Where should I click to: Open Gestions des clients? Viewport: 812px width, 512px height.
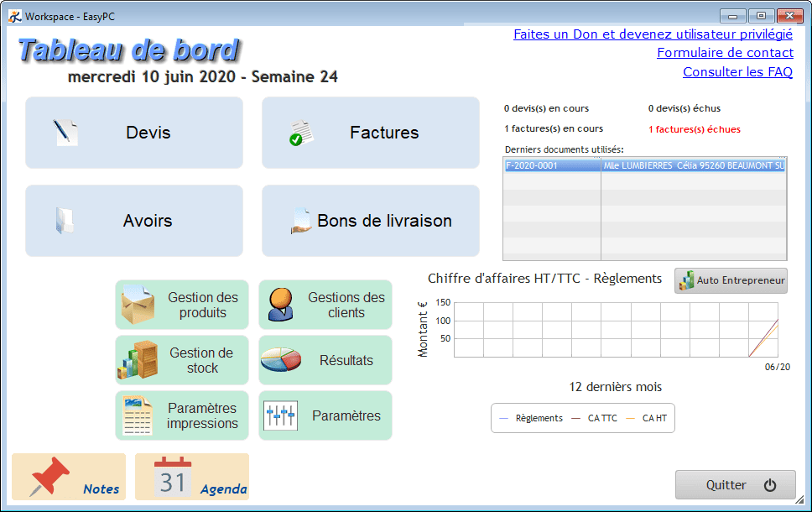[x=325, y=305]
